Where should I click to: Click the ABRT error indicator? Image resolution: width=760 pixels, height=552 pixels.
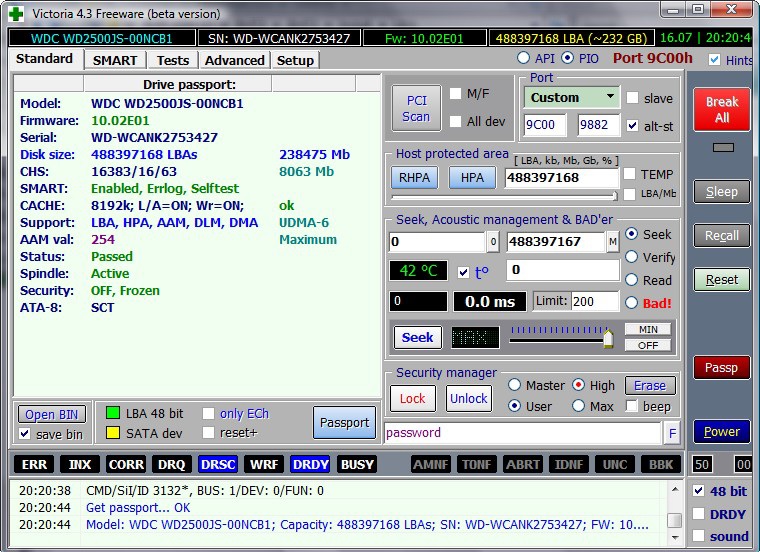point(523,464)
